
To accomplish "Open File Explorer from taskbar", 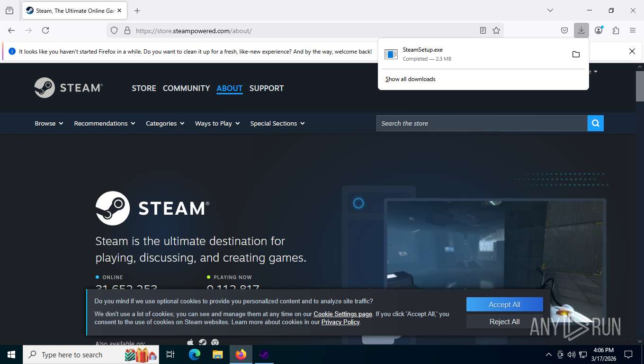I will (217, 355).
